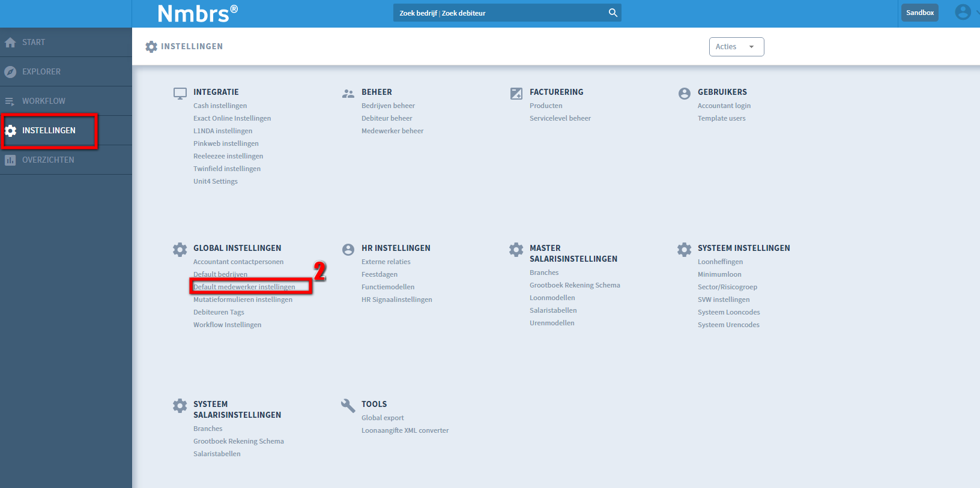Open Loonmodellen link
This screenshot has height=488, width=980.
(x=552, y=298)
